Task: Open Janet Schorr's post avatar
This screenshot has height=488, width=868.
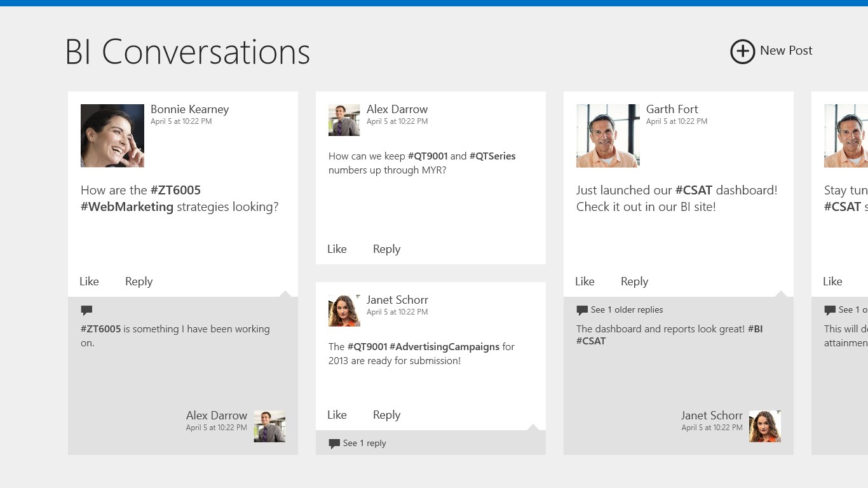Action: tap(344, 311)
